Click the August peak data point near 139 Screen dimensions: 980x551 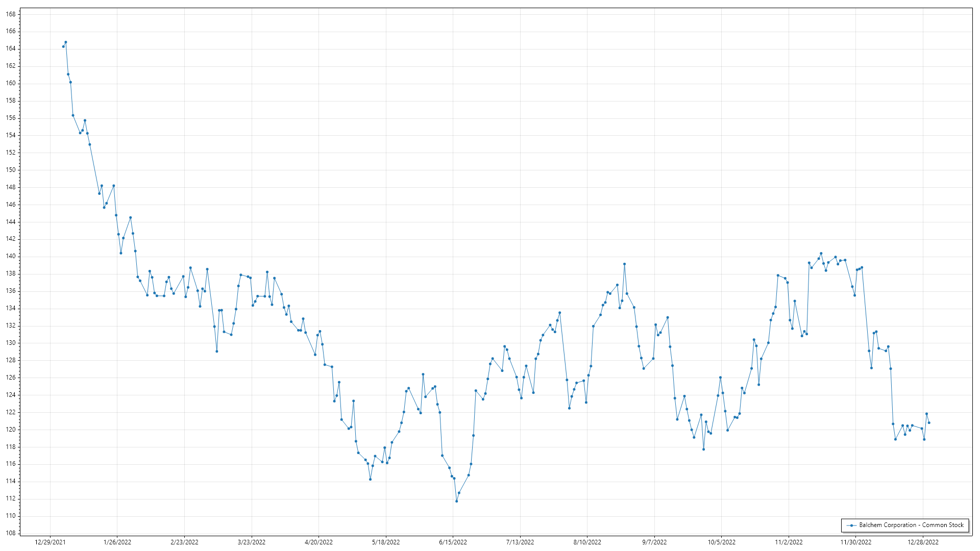click(x=624, y=264)
